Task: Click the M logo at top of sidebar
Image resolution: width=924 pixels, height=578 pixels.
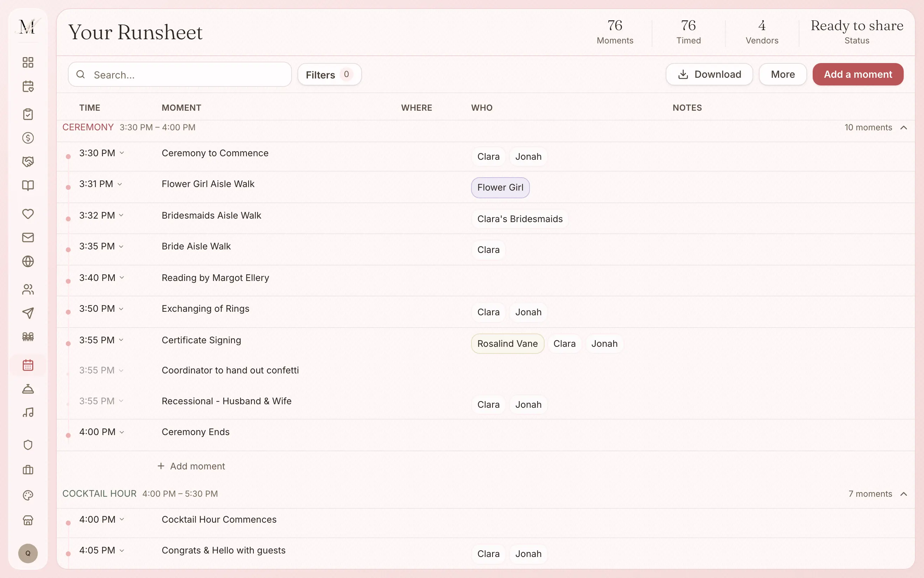Action: click(28, 27)
